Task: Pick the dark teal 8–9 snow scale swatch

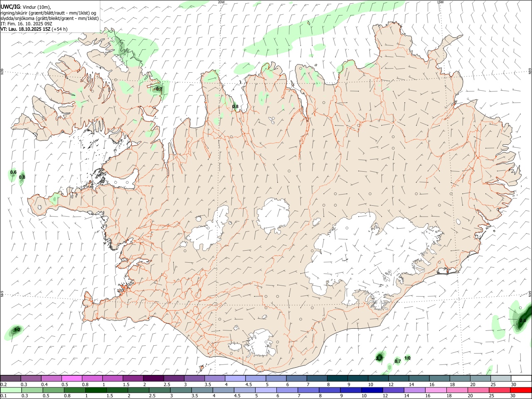Action: [x=337, y=379]
